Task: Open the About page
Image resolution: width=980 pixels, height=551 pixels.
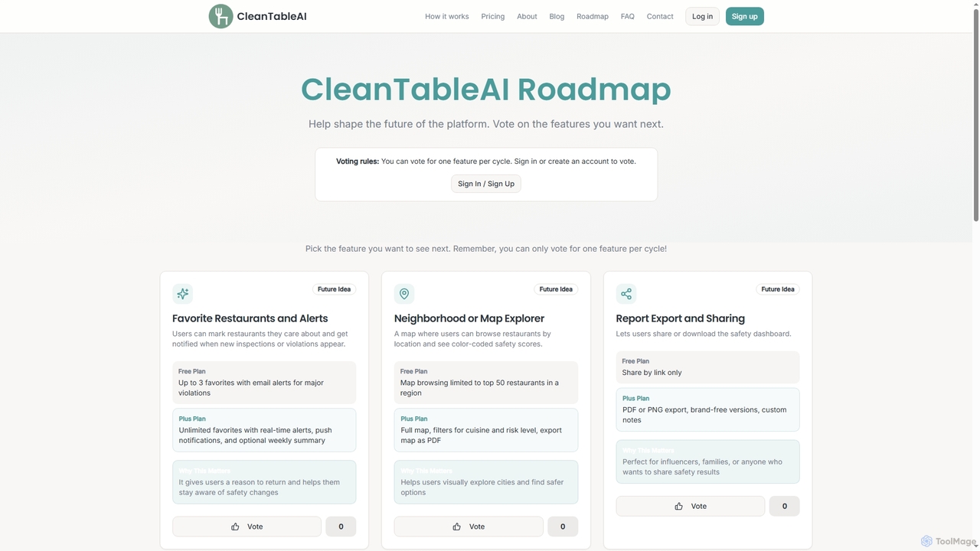Action: (x=527, y=16)
